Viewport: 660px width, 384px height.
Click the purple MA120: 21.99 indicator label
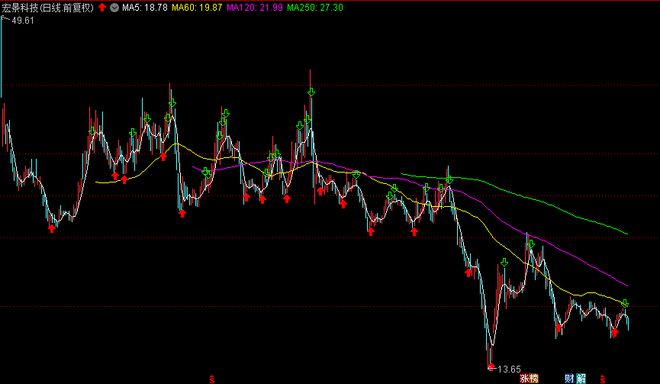click(254, 8)
